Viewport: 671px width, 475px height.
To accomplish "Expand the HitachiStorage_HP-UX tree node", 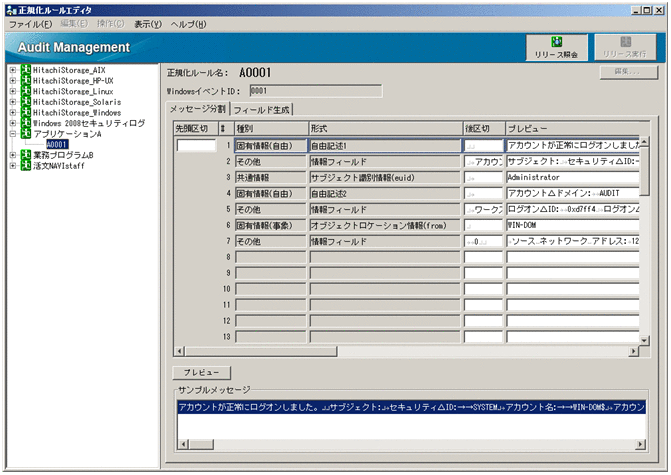I will (x=12, y=81).
